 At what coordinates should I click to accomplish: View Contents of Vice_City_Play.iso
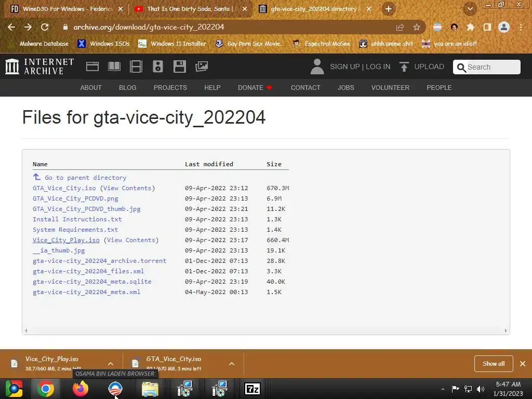[x=131, y=240]
